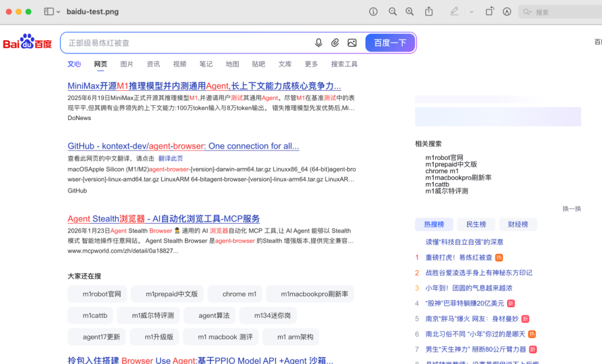Zoom out using the minus magnifier

point(392,12)
